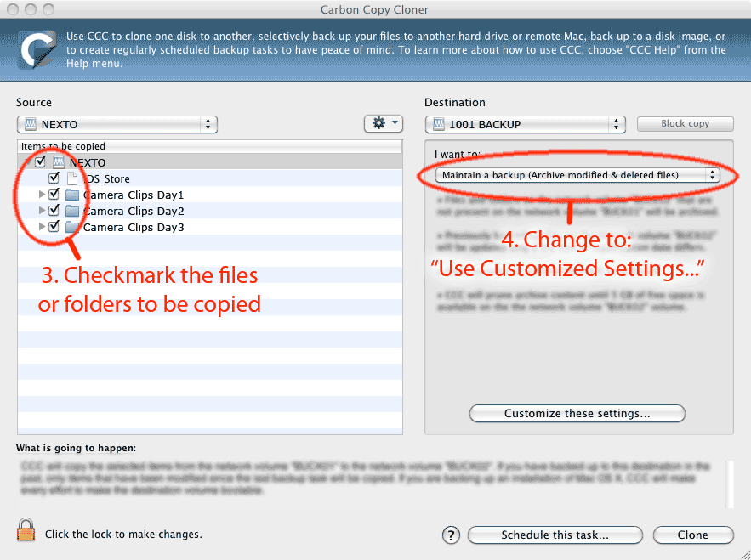Screen dimensions: 751x560
Task: Click the .DS_Store file icon
Action: pyautogui.click(x=72, y=178)
